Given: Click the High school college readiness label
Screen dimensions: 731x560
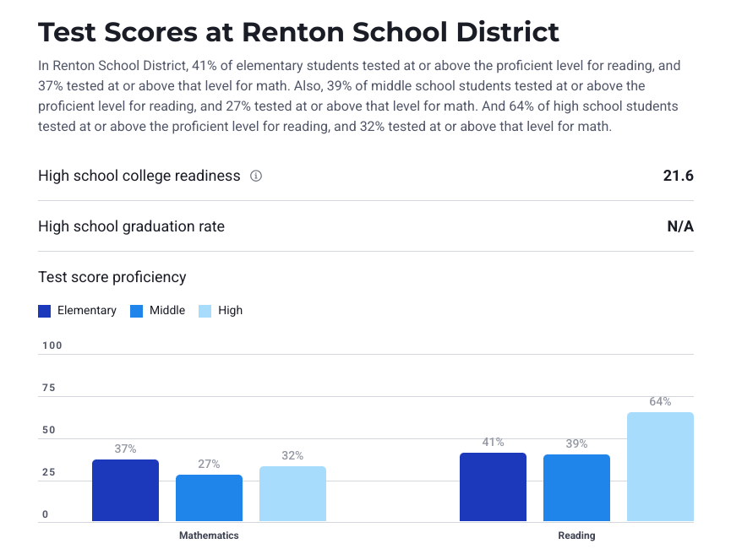Looking at the screenshot, I should point(139,177).
